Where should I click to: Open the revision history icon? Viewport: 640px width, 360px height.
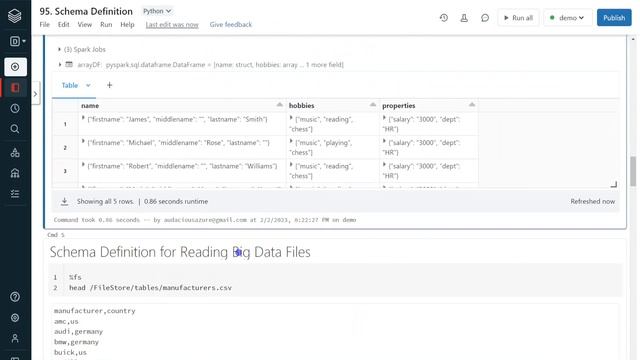click(444, 18)
